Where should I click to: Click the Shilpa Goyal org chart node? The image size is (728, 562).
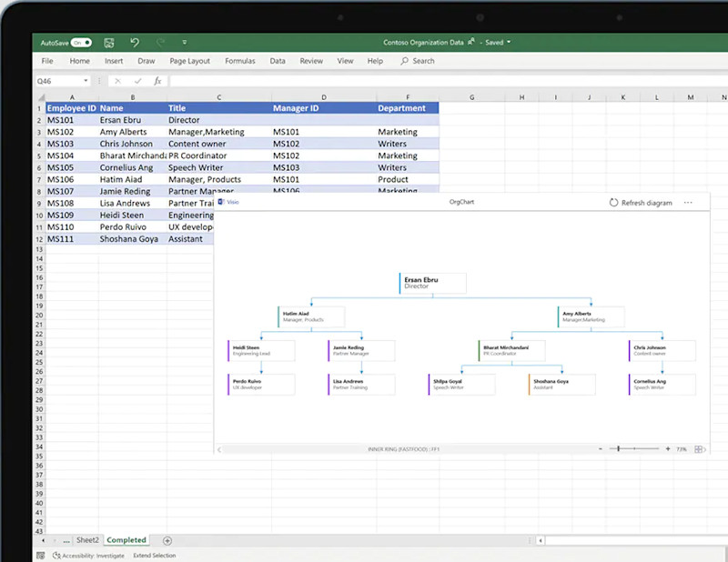[461, 385]
